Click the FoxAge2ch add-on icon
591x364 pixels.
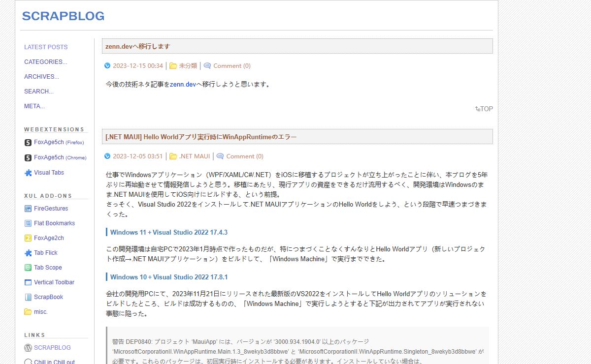(x=28, y=238)
